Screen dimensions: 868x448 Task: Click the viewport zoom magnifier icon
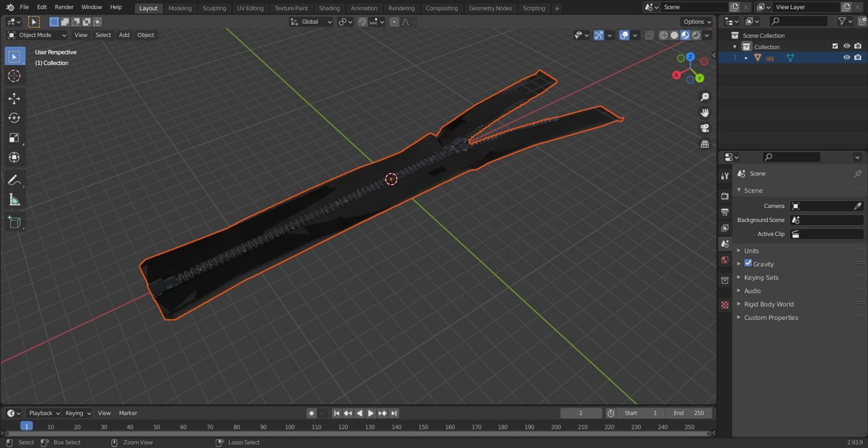pos(704,97)
